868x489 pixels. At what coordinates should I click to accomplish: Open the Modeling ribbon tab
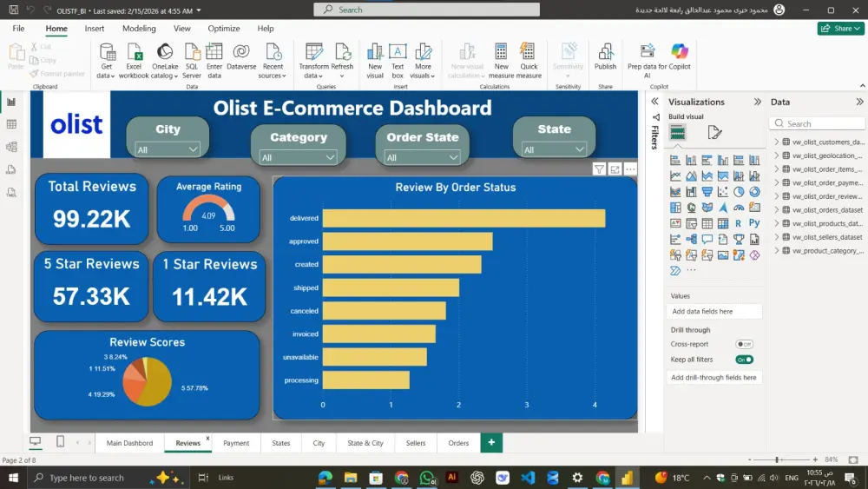point(139,29)
